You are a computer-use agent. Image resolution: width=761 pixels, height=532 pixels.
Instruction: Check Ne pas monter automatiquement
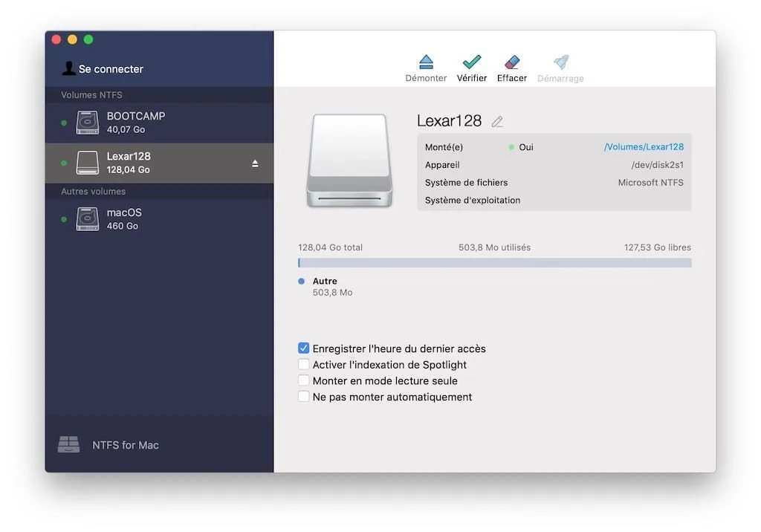[304, 396]
